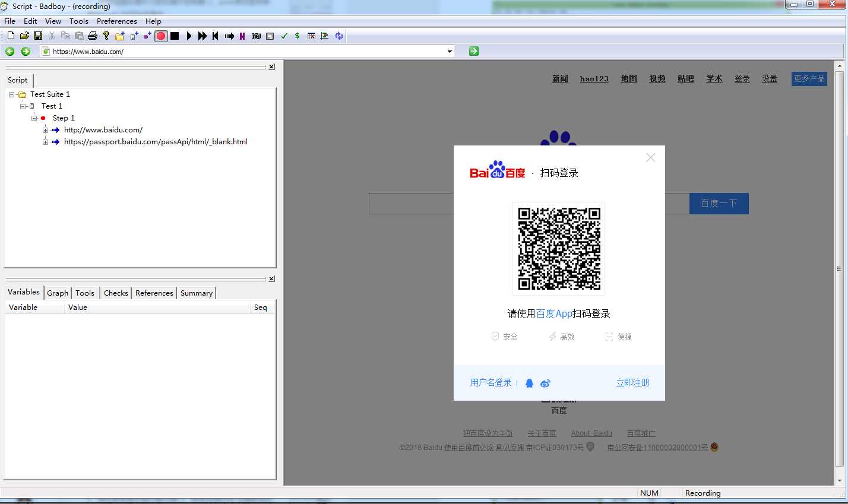Close the Variables panel with its X
848x504 pixels.
click(272, 279)
